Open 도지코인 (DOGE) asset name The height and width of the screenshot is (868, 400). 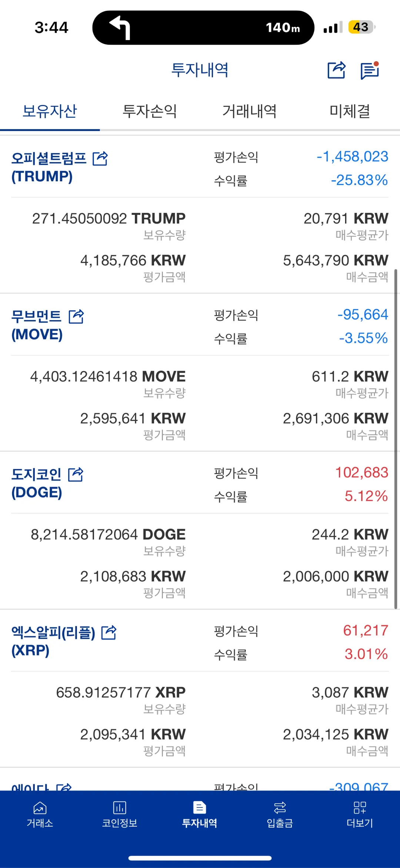[x=37, y=483]
